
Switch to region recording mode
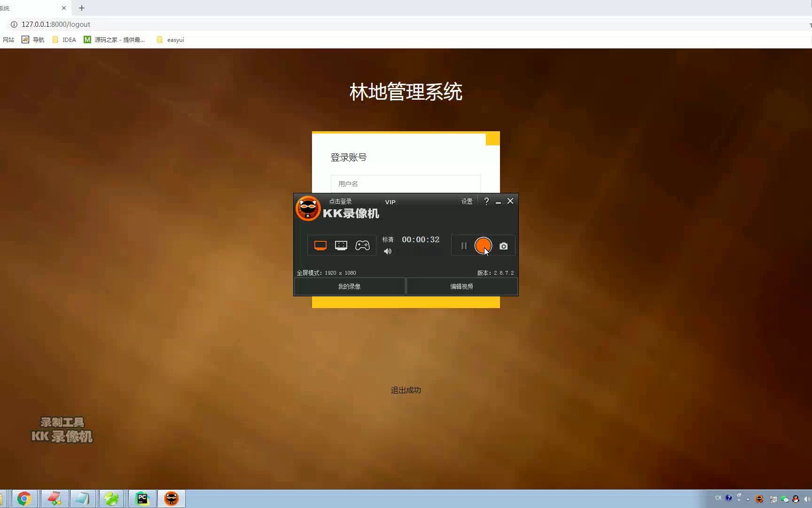(x=341, y=245)
